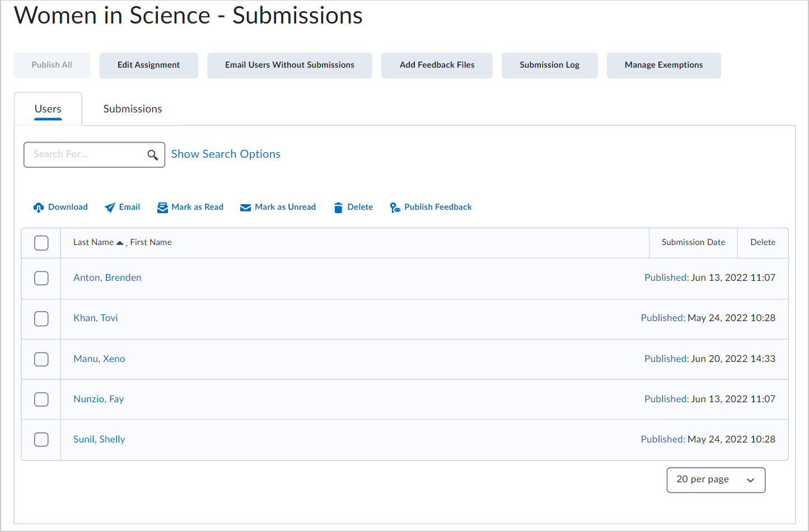Click the Delete trash can icon

tap(338, 207)
